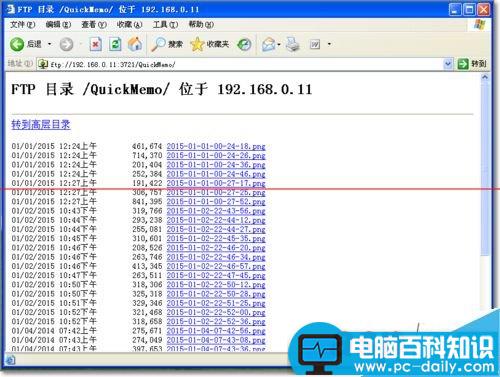Screen dimensions: 500x377
Task: Open file 2015-01-02-22-45-35.png
Action: tap(216, 239)
